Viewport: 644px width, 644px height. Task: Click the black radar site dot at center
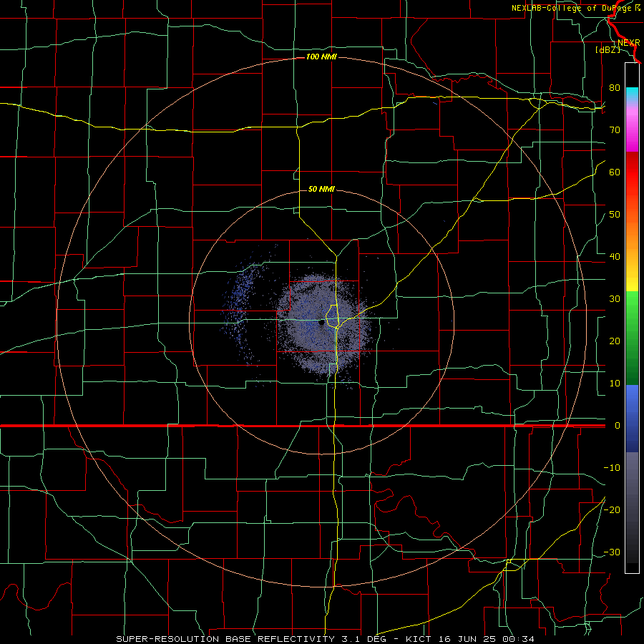(321, 323)
